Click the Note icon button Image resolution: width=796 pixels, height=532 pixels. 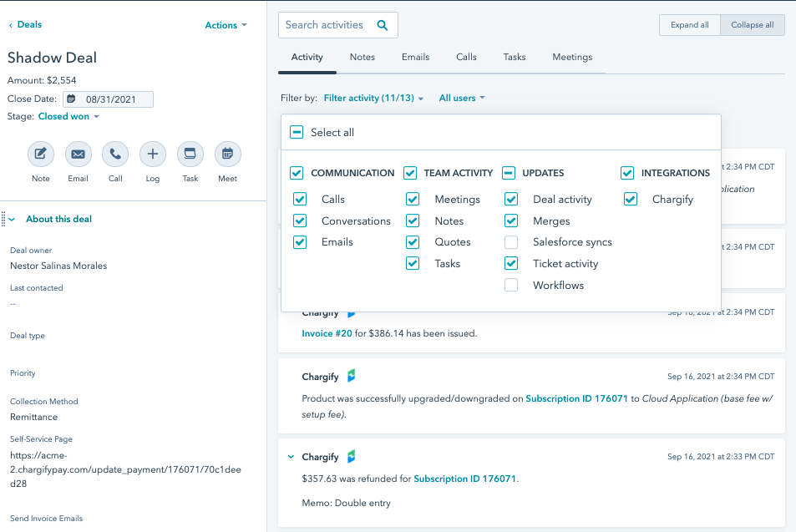(x=40, y=155)
